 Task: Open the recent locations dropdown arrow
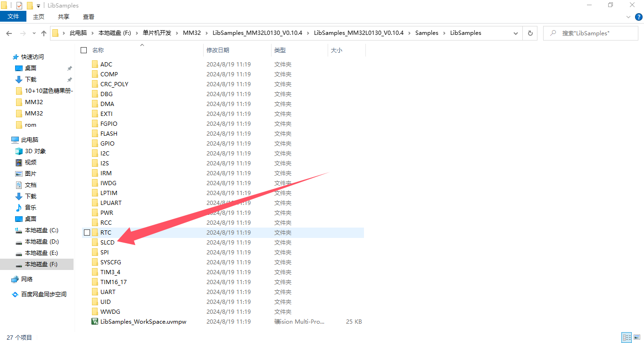pyautogui.click(x=34, y=33)
